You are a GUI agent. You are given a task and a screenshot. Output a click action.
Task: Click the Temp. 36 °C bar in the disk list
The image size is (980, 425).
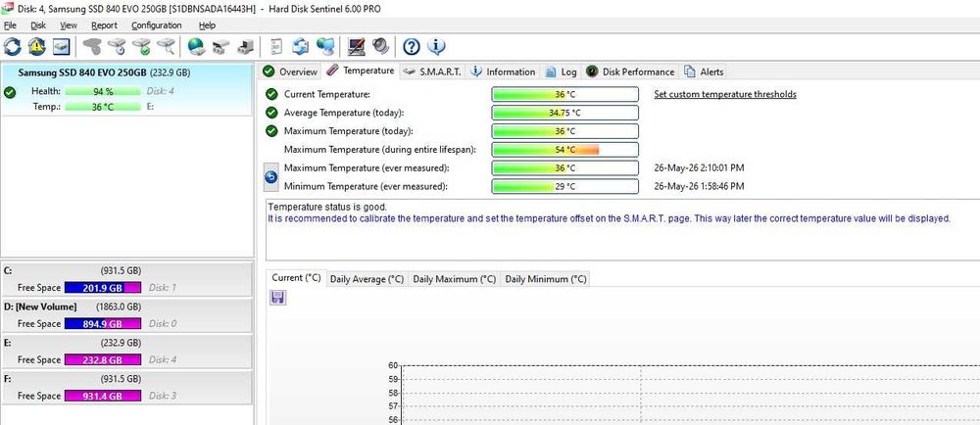(x=103, y=107)
